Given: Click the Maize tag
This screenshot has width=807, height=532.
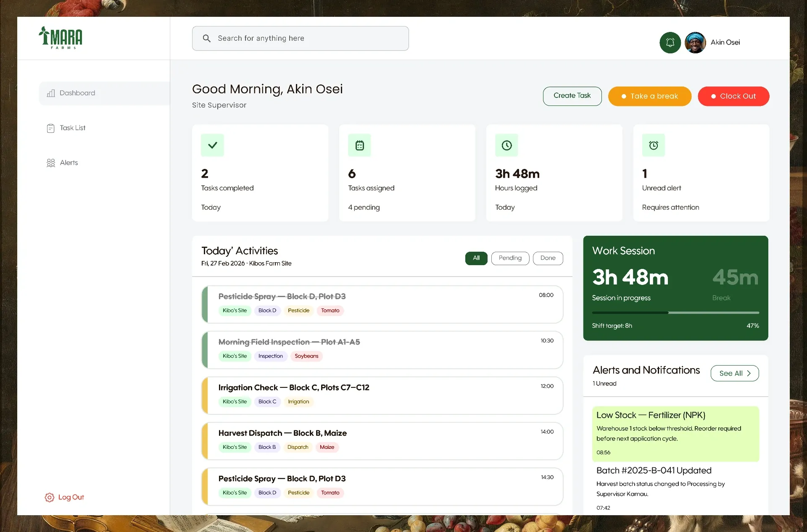Looking at the screenshot, I should pos(327,447).
